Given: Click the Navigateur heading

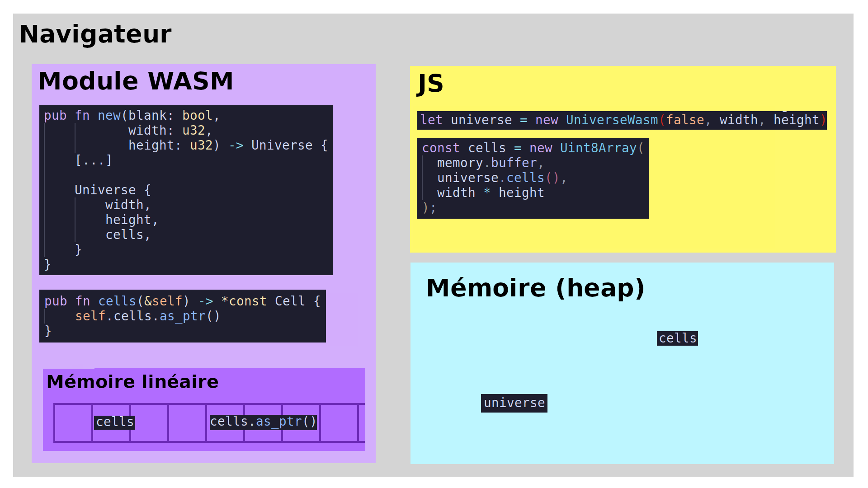Looking at the screenshot, I should coord(95,34).
